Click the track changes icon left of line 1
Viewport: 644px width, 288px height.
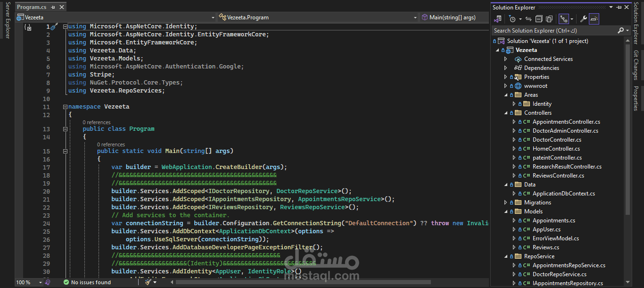[x=28, y=27]
